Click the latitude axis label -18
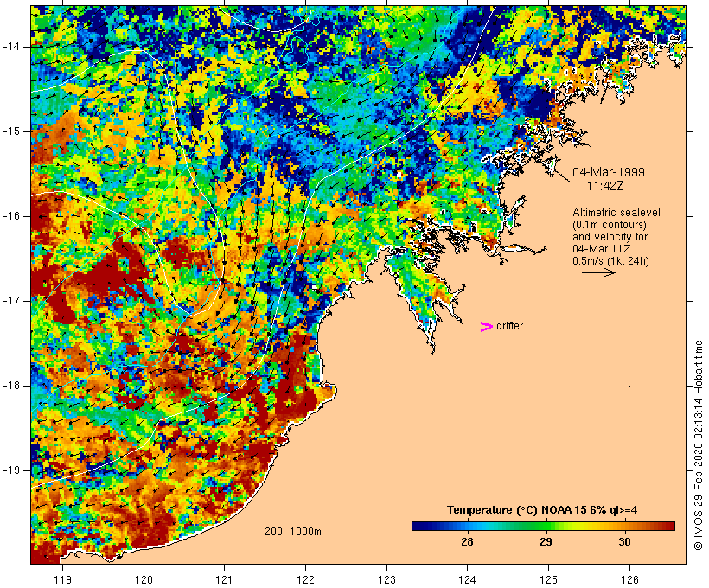 (x=11, y=386)
